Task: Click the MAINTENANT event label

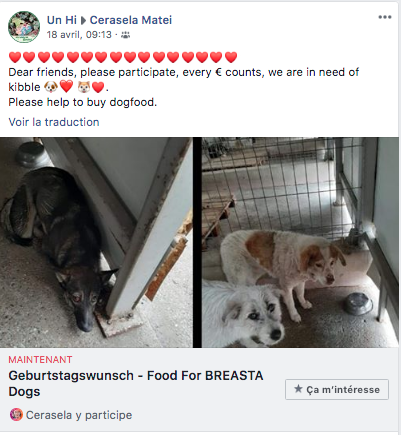Action: pyautogui.click(x=40, y=360)
